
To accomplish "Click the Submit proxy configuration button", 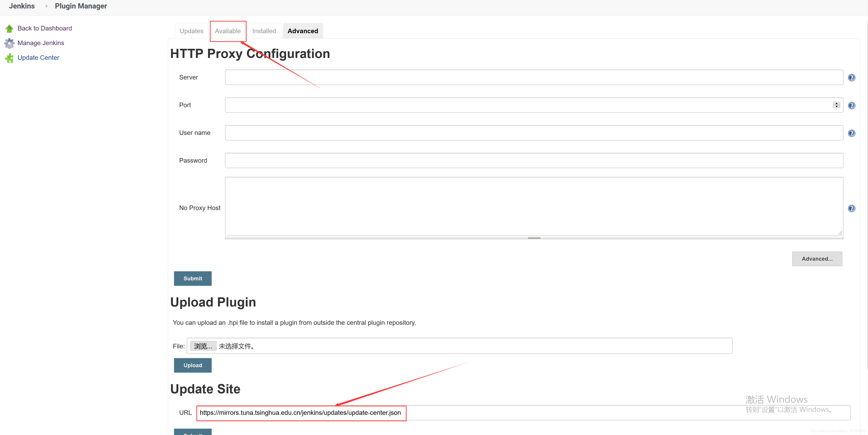I will click(x=192, y=279).
